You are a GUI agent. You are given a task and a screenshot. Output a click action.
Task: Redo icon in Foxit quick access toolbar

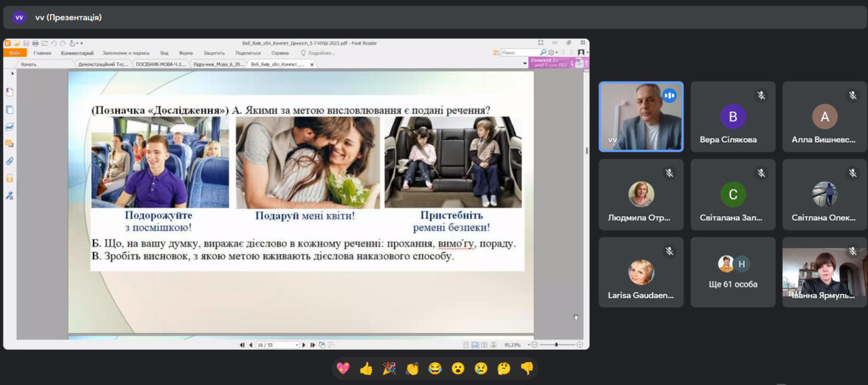coord(62,43)
